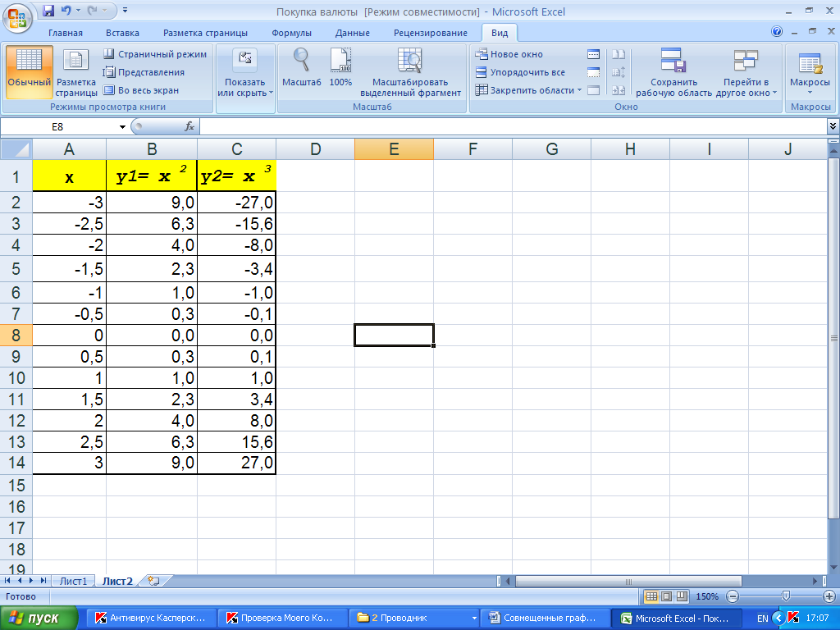Click the insert function fx icon
This screenshot has height=630, width=840.
(x=189, y=126)
